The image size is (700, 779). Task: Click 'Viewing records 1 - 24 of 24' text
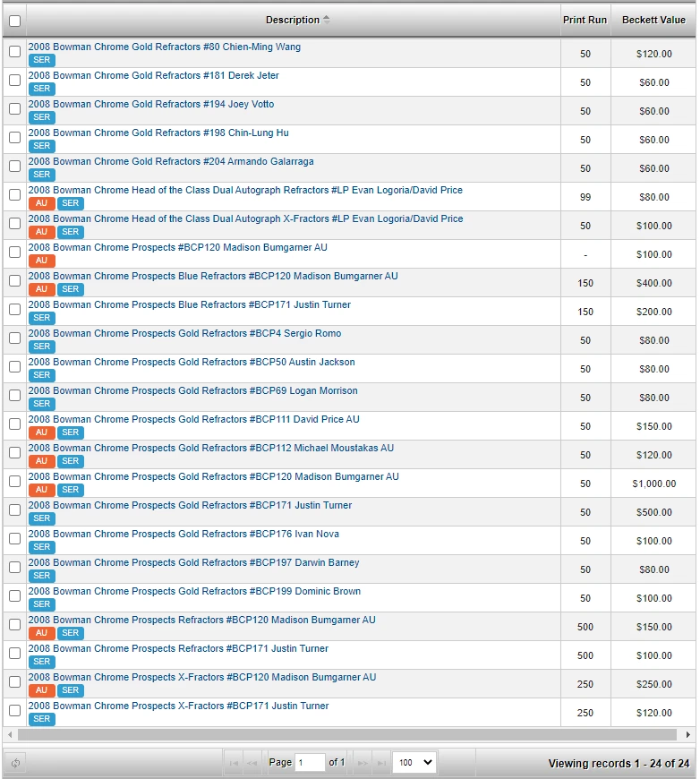[x=619, y=763]
